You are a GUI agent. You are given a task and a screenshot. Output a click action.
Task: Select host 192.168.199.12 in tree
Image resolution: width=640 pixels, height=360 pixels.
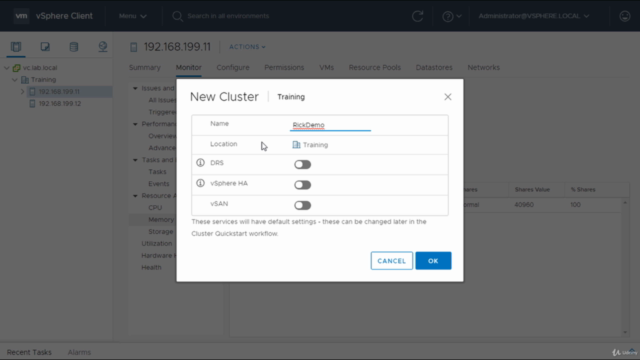tap(60, 104)
